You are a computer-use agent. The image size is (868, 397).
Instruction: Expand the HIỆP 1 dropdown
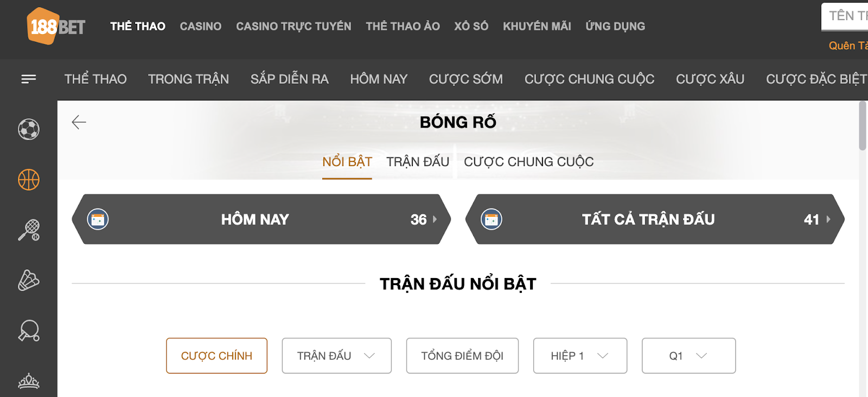tap(580, 356)
